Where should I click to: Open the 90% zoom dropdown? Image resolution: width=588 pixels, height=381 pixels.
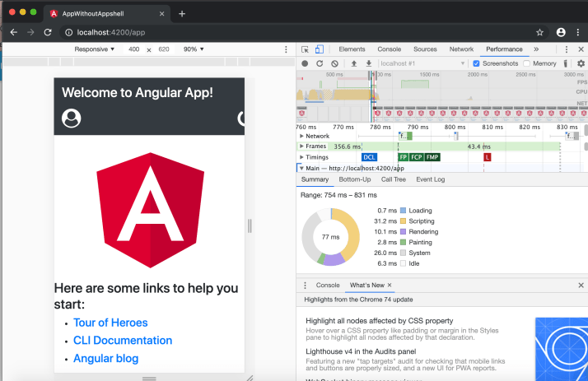click(x=194, y=49)
